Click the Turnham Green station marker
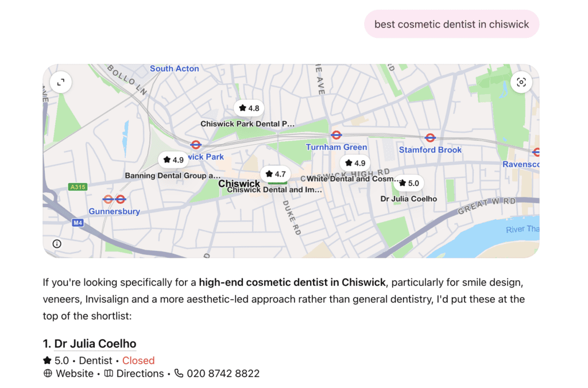588x388 pixels. coord(336,135)
